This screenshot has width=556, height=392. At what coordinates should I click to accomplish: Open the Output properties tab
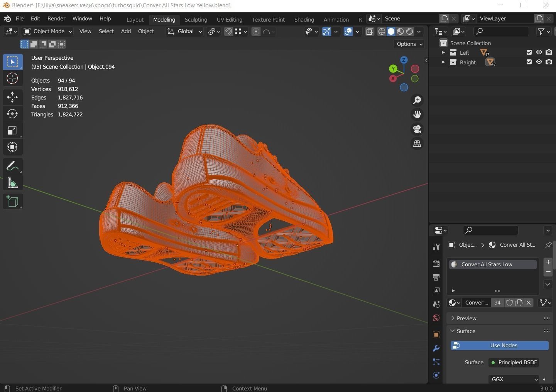click(436, 277)
